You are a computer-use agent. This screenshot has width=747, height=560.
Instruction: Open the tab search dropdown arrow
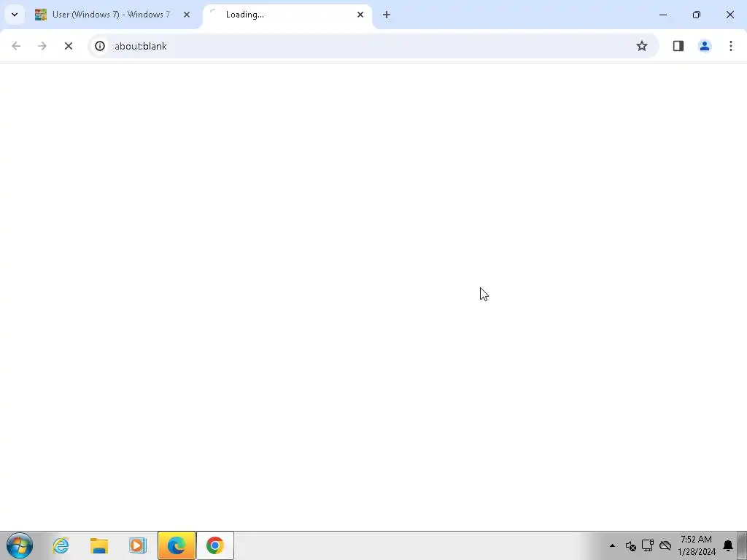(15, 15)
